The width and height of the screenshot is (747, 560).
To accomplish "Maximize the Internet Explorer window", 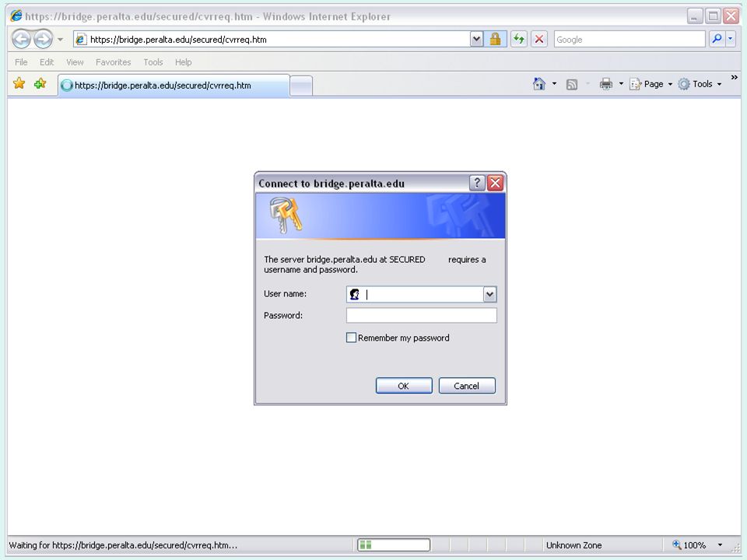I will point(713,16).
